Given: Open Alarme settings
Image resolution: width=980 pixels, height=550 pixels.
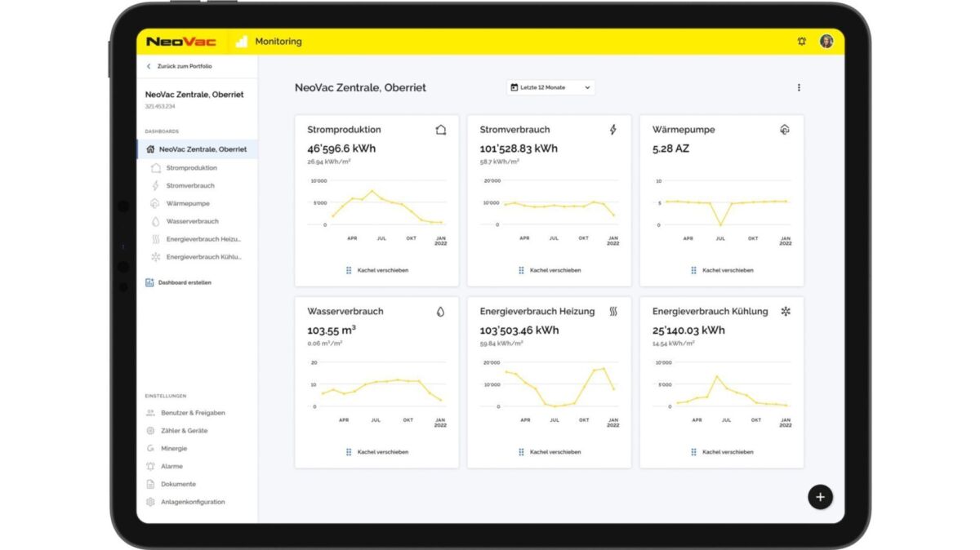Looking at the screenshot, I should [x=171, y=467].
